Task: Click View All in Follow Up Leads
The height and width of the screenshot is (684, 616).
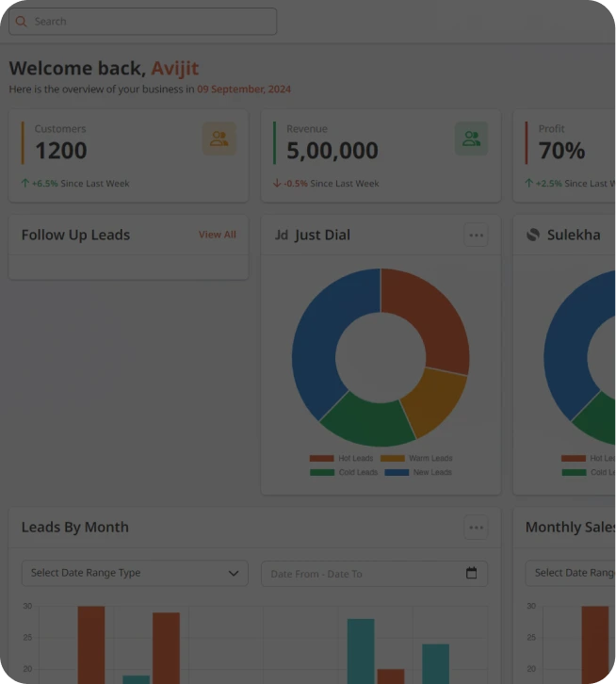Action: coord(218,235)
